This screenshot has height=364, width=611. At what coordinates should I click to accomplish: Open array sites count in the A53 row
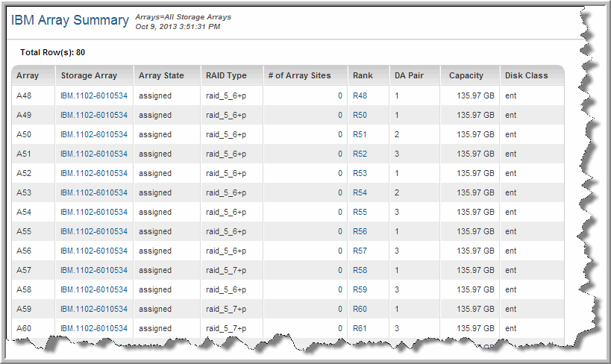point(339,192)
